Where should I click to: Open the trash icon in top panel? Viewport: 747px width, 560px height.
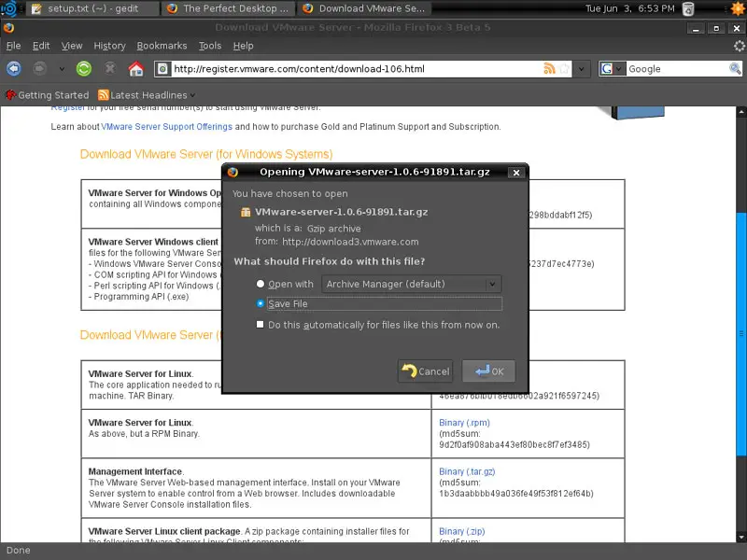[x=688, y=8]
